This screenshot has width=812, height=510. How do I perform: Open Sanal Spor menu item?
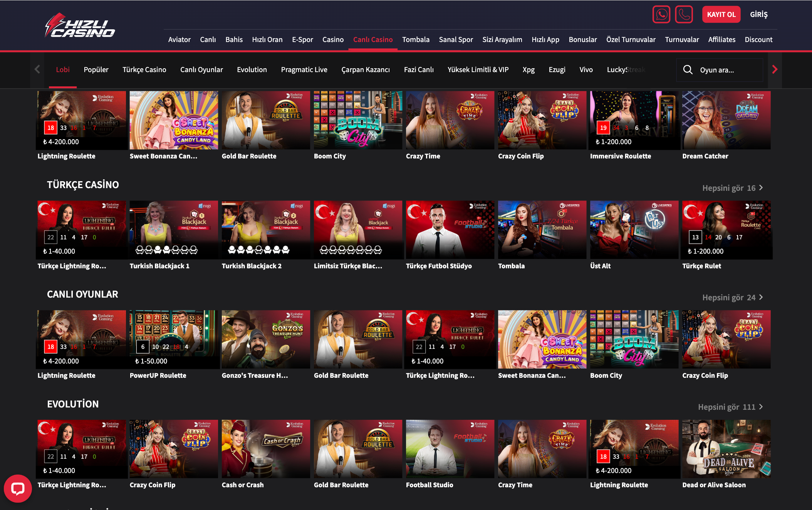[456, 40]
